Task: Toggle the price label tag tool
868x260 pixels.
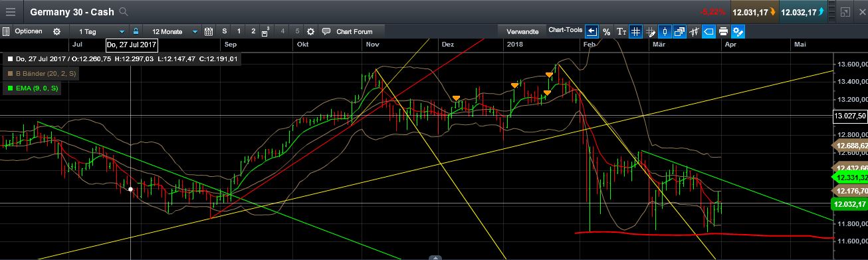Action: 708,31
